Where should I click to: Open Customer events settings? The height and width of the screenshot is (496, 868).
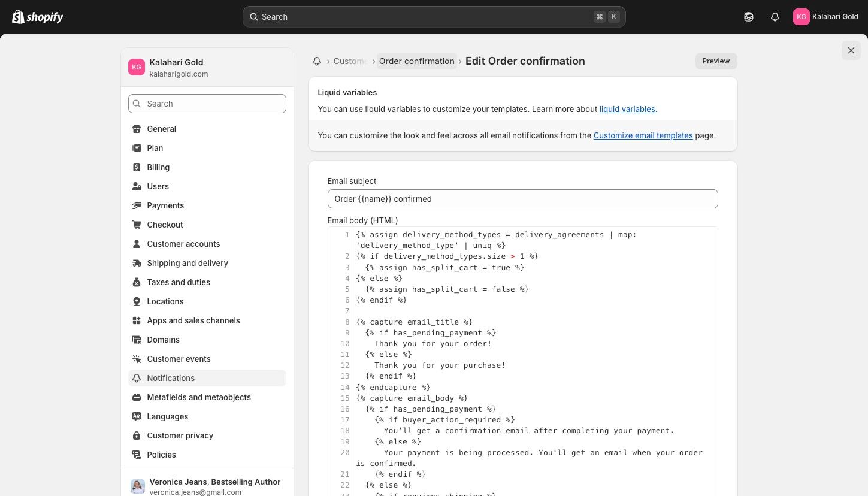click(x=207, y=359)
